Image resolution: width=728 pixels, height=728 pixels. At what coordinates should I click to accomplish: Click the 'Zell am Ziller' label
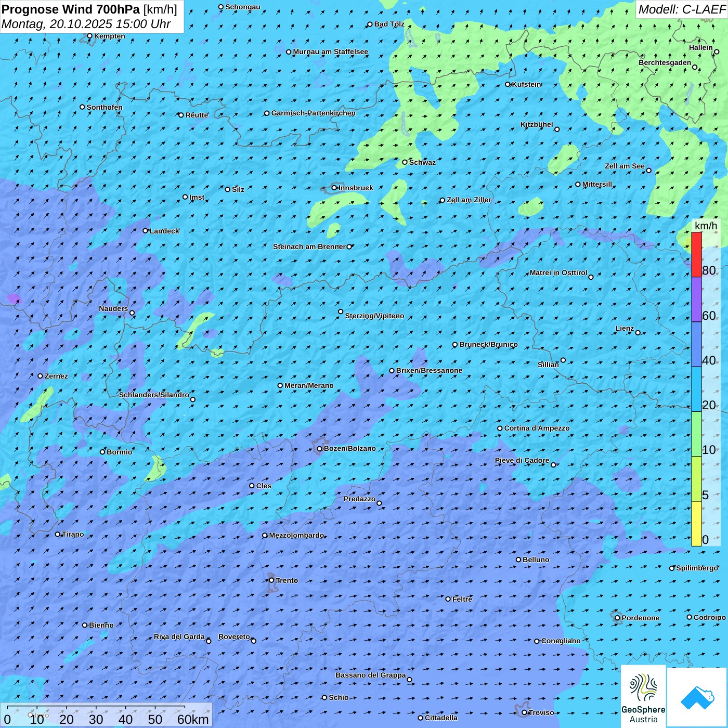(x=469, y=200)
